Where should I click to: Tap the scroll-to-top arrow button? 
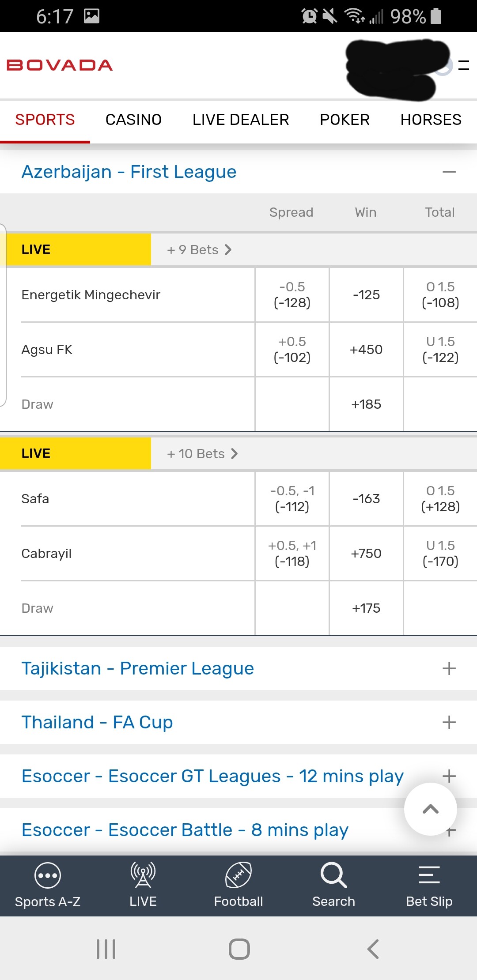point(431,809)
